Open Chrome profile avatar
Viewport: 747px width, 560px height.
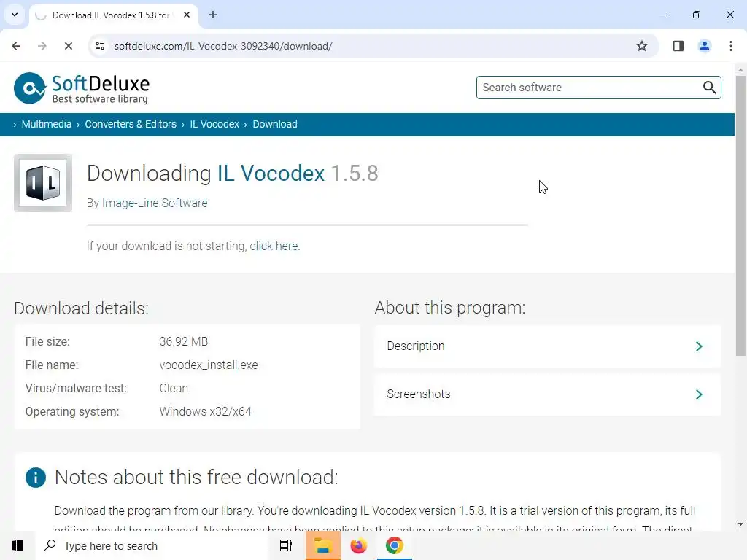pos(705,46)
